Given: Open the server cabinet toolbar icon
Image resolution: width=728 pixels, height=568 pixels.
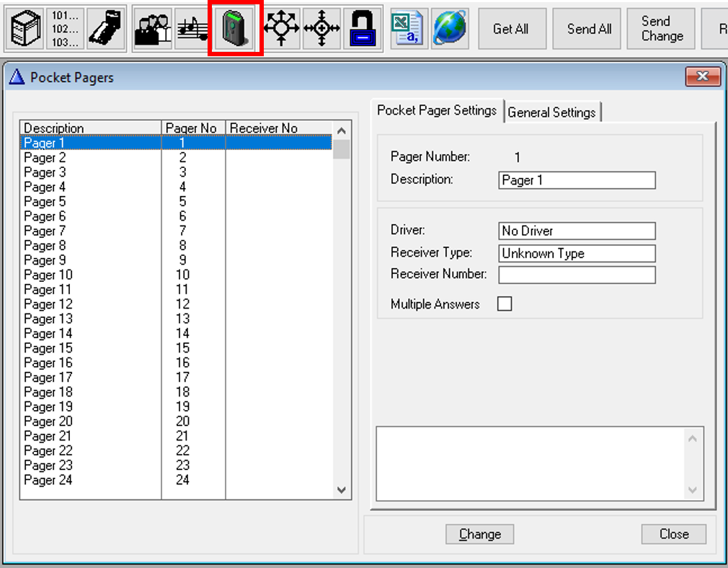Looking at the screenshot, I should pyautogui.click(x=25, y=29).
